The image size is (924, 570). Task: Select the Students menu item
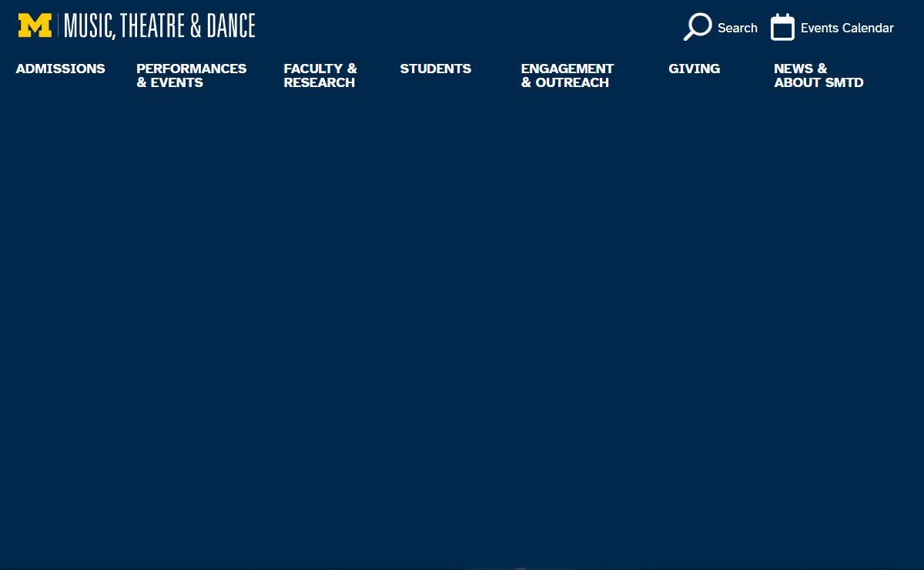click(x=436, y=69)
